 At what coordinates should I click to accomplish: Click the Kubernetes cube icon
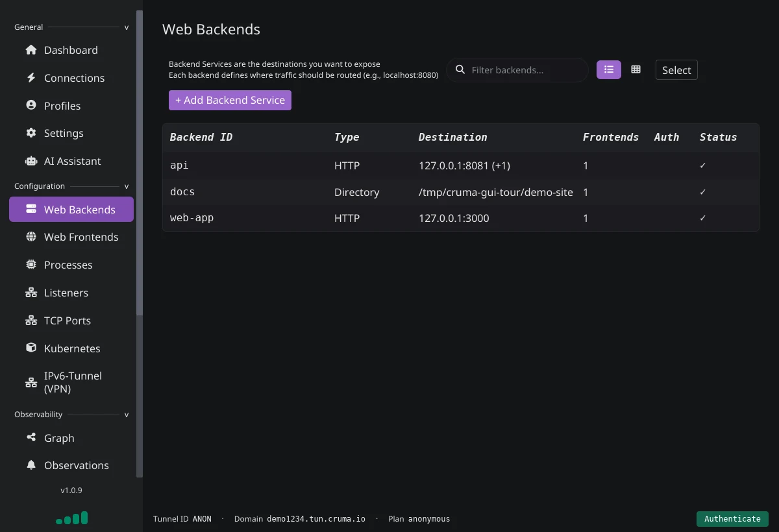31,348
